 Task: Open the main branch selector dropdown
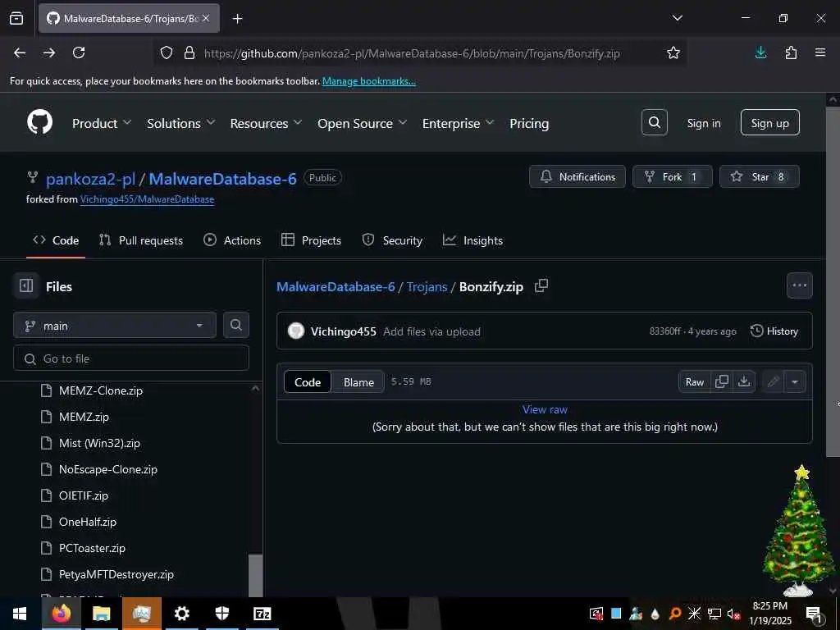pos(115,325)
